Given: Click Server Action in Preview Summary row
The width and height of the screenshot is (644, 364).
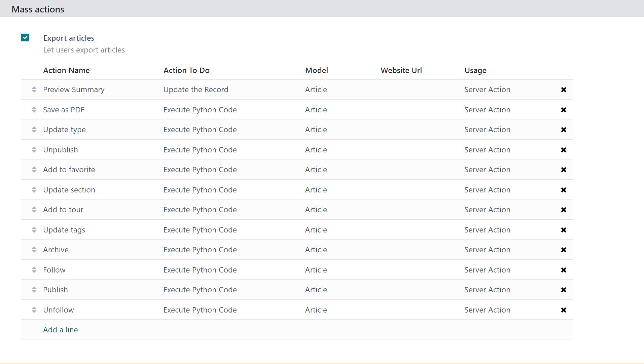Looking at the screenshot, I should (x=487, y=89).
